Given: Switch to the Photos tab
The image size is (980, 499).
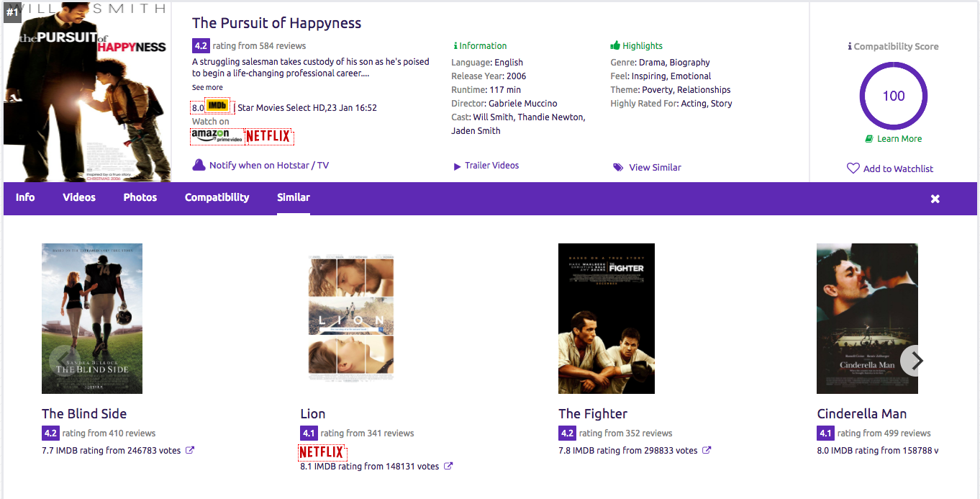Looking at the screenshot, I should [x=140, y=197].
